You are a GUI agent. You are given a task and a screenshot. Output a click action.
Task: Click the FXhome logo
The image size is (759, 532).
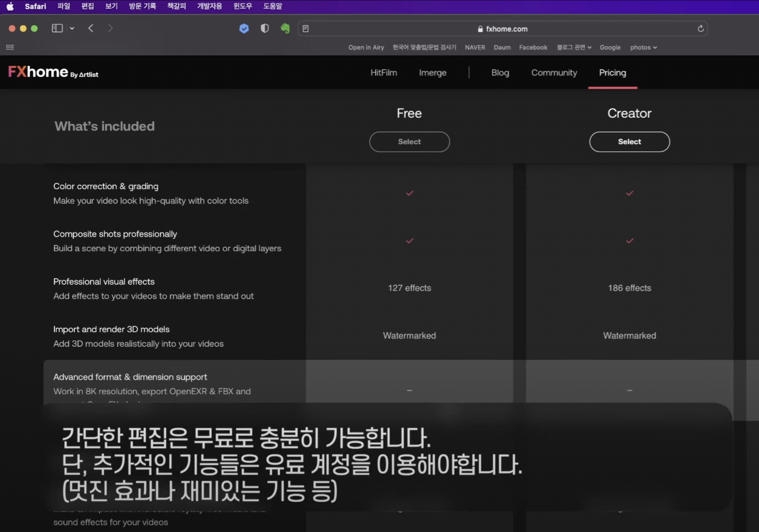53,72
